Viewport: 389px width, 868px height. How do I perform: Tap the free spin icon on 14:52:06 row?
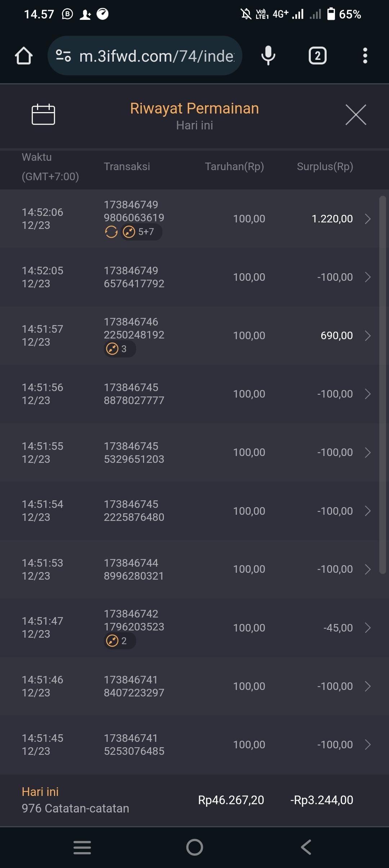click(111, 232)
